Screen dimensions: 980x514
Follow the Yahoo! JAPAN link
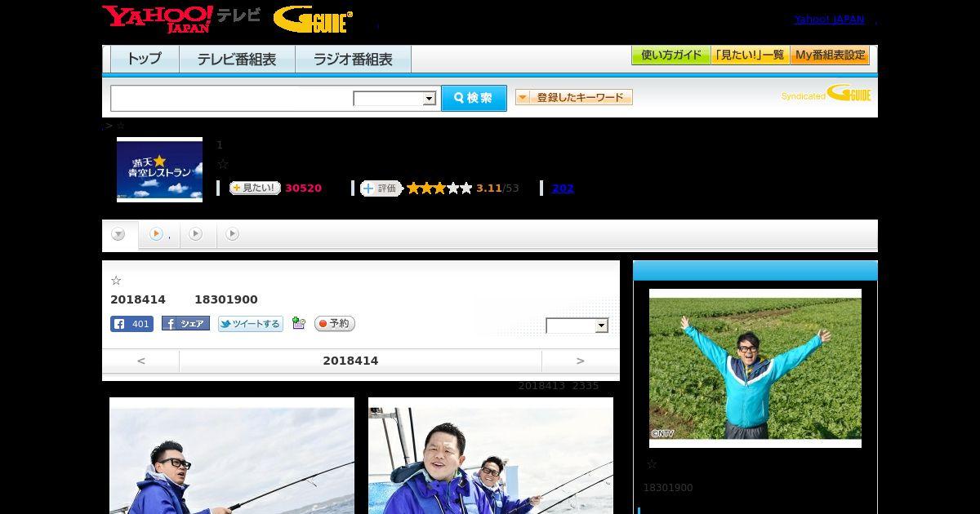[x=829, y=20]
